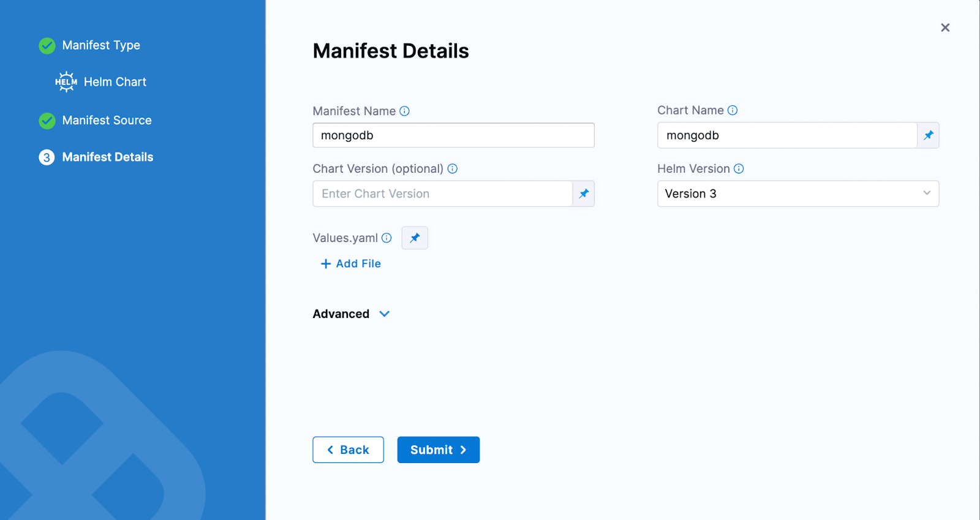The height and width of the screenshot is (520, 980).
Task: Click the Chart Version info icon
Action: pyautogui.click(x=453, y=168)
